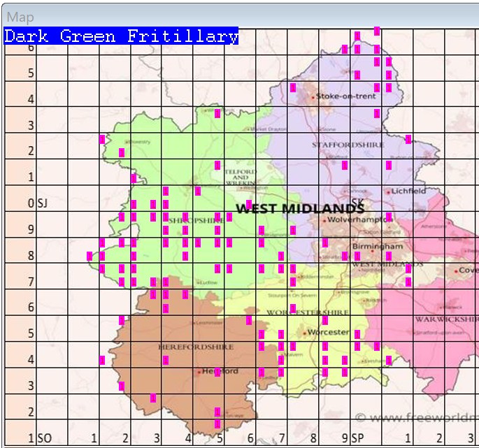
Task: Click the Map window title bar
Action: pos(238,16)
